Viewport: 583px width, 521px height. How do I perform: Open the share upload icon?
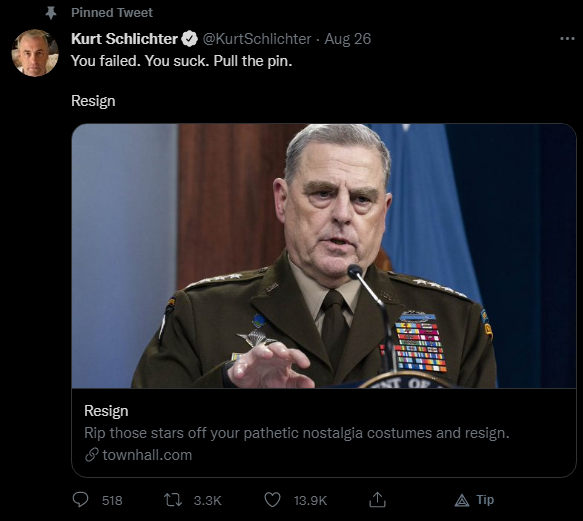tap(377, 500)
